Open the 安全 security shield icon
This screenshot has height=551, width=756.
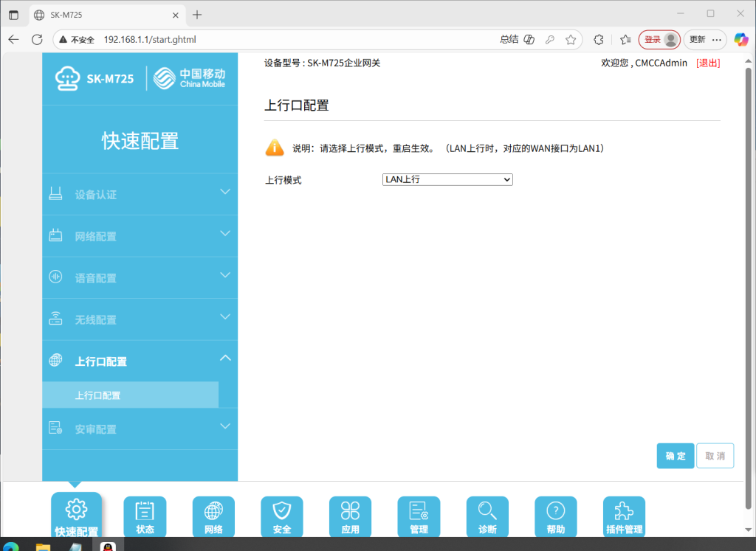(281, 516)
